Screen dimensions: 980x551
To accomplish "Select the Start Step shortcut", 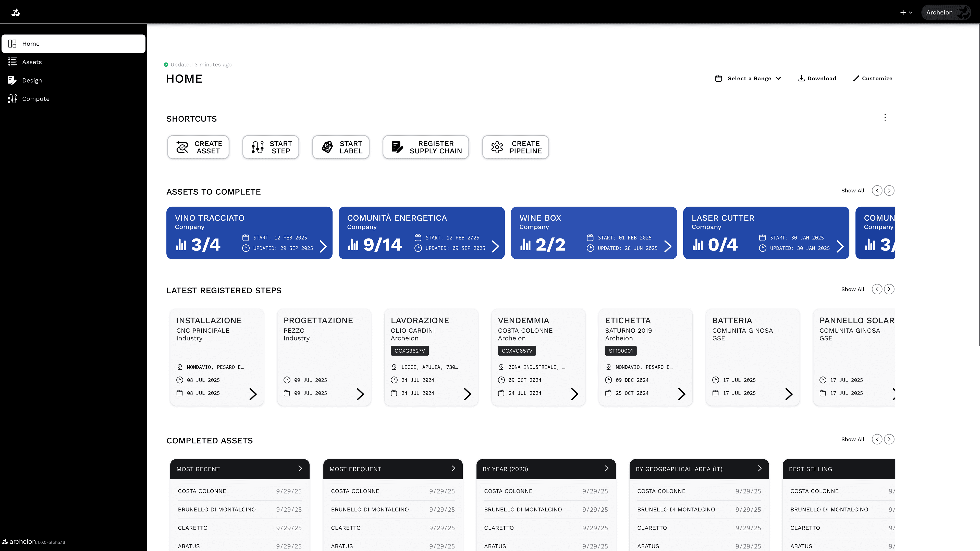I will (271, 147).
